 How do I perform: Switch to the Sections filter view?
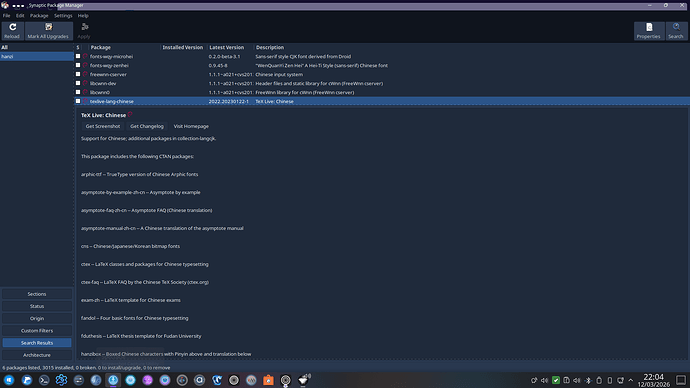37,294
